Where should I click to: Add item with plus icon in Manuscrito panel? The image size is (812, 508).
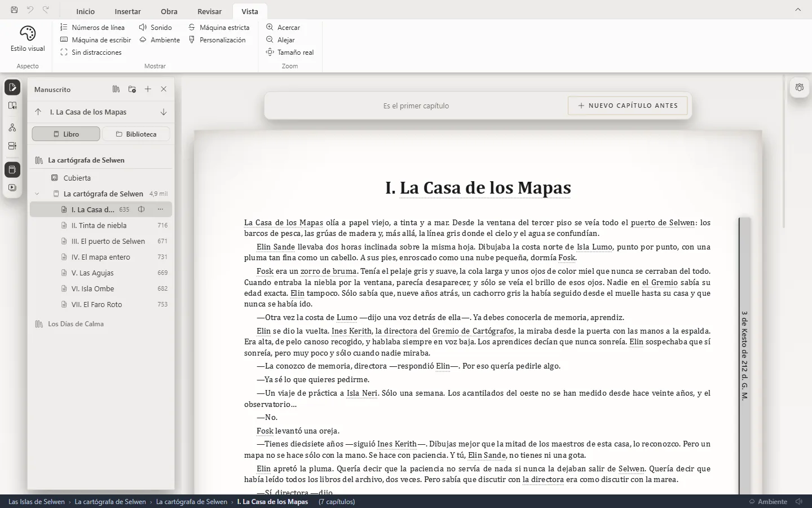pyautogui.click(x=148, y=89)
